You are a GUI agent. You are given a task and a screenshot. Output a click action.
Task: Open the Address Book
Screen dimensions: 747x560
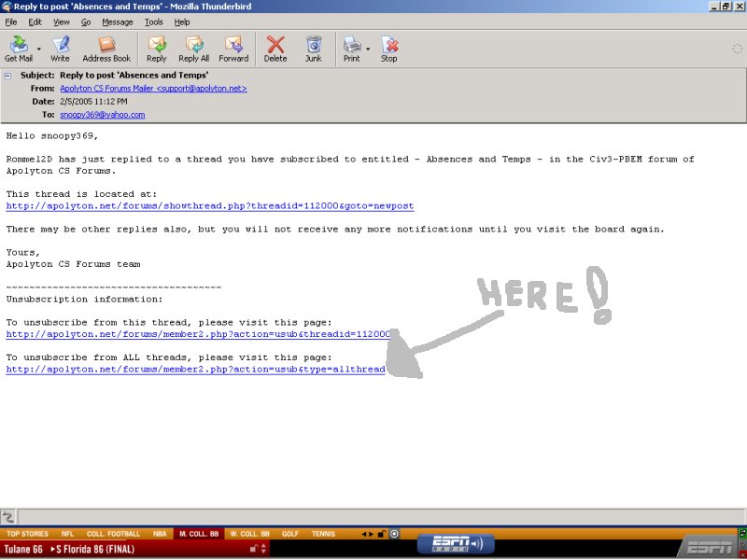(106, 49)
